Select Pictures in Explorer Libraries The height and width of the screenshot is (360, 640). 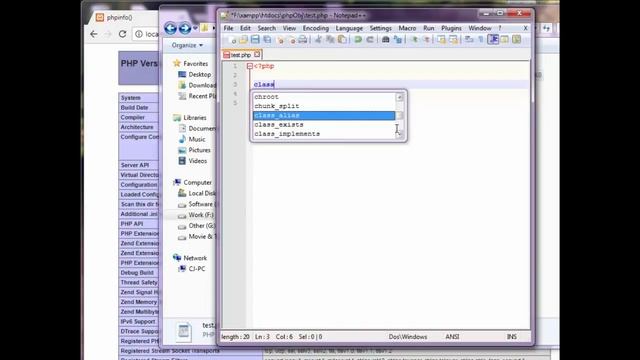(200, 150)
